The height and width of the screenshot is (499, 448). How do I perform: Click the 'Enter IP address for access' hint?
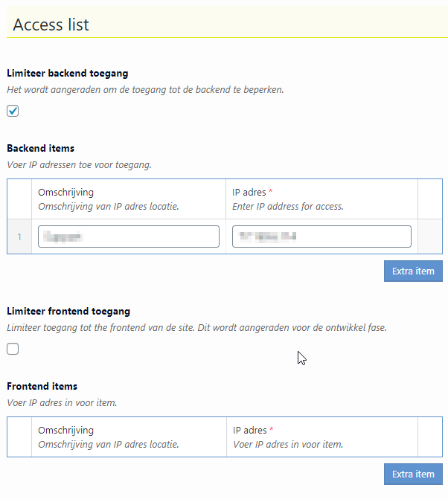point(288,207)
